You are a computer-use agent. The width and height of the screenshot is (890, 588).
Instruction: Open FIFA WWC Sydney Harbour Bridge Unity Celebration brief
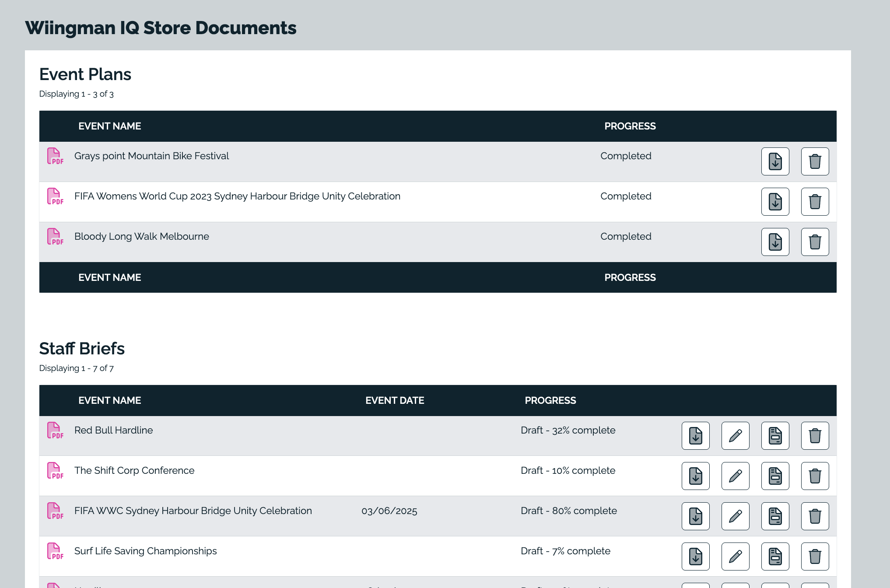tap(193, 511)
